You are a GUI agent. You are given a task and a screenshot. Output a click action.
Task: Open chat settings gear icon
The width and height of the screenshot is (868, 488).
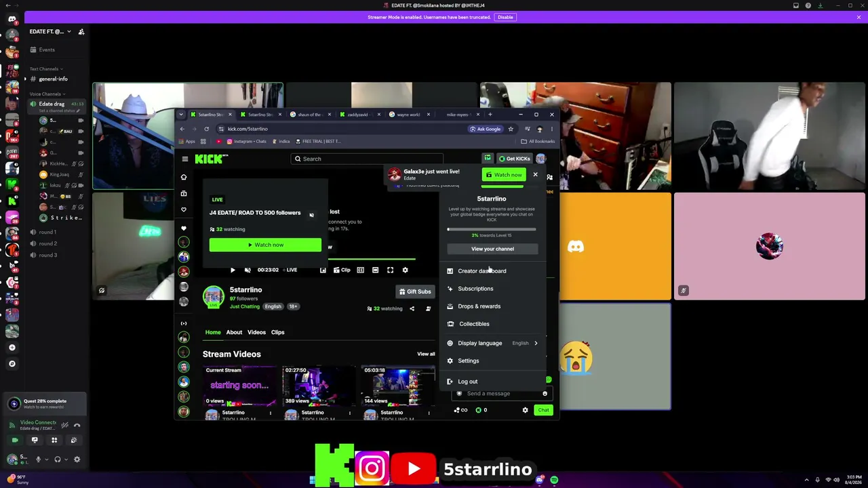point(525,410)
